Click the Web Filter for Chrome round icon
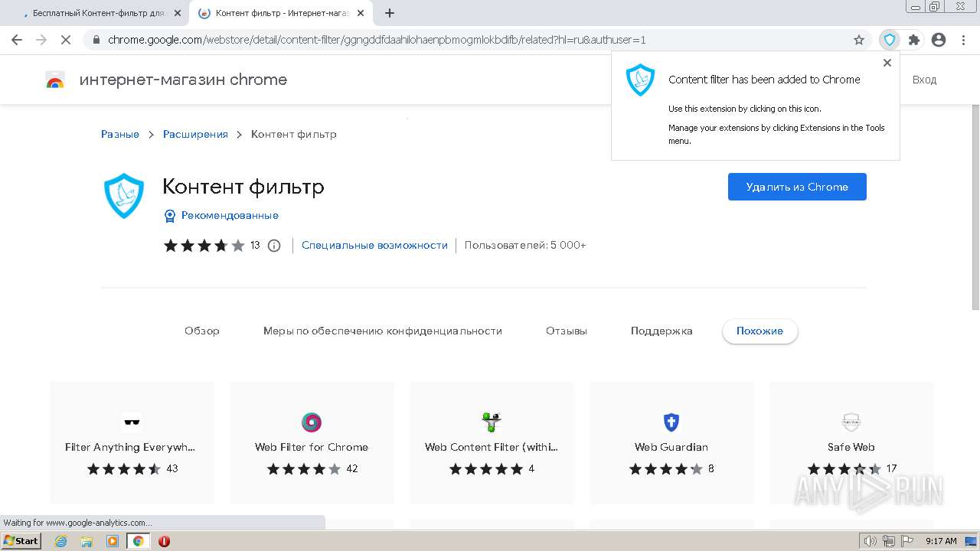980x551 pixels. pos(312,422)
